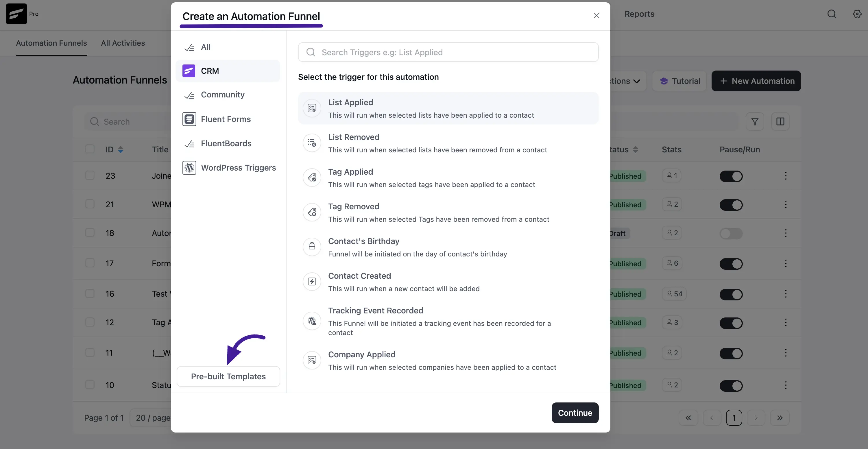
Task: Jump to the last page double-chevron
Action: [x=780, y=418]
